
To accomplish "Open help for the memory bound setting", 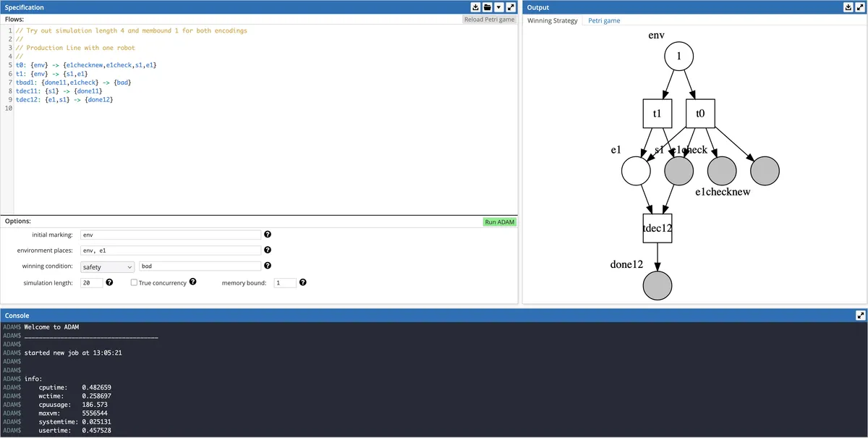I will [302, 282].
